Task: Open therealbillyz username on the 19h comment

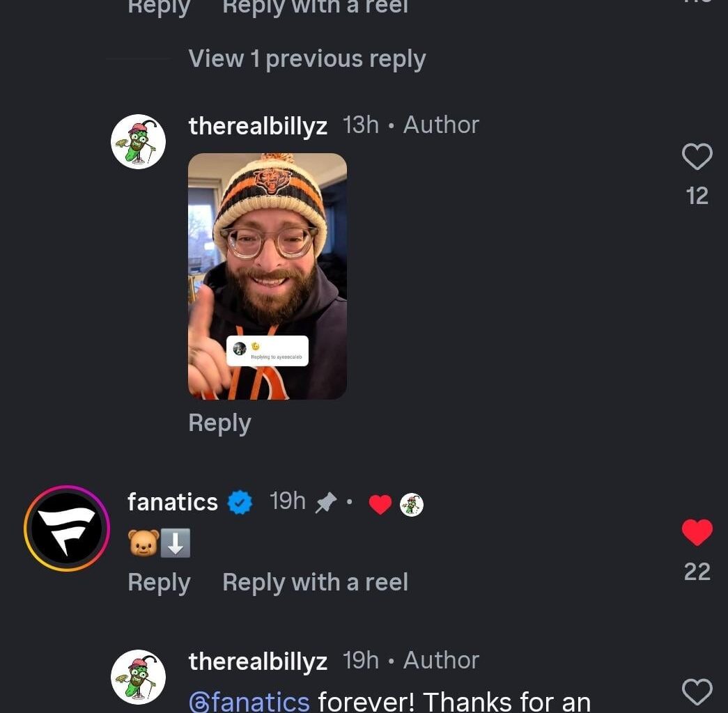Action: tap(258, 661)
